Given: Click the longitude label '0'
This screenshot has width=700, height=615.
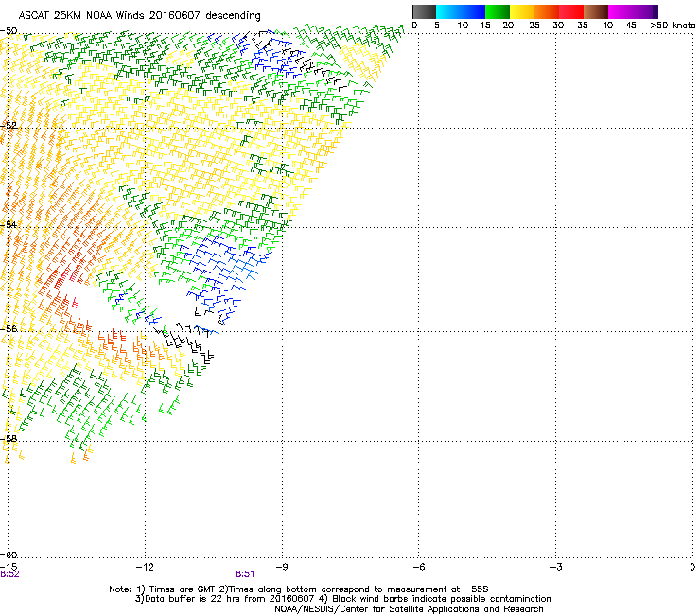Looking at the screenshot, I should pos(692,567).
